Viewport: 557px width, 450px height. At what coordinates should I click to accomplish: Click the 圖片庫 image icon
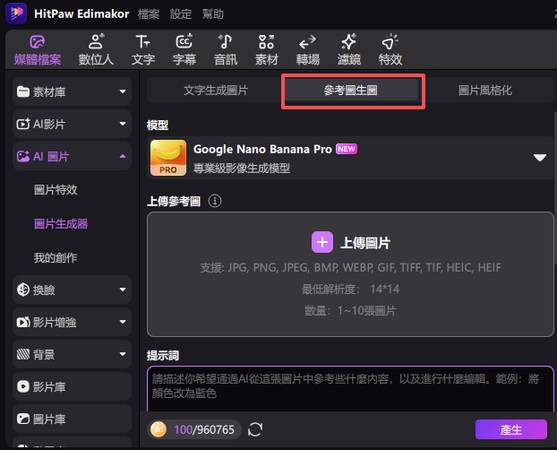click(x=23, y=419)
